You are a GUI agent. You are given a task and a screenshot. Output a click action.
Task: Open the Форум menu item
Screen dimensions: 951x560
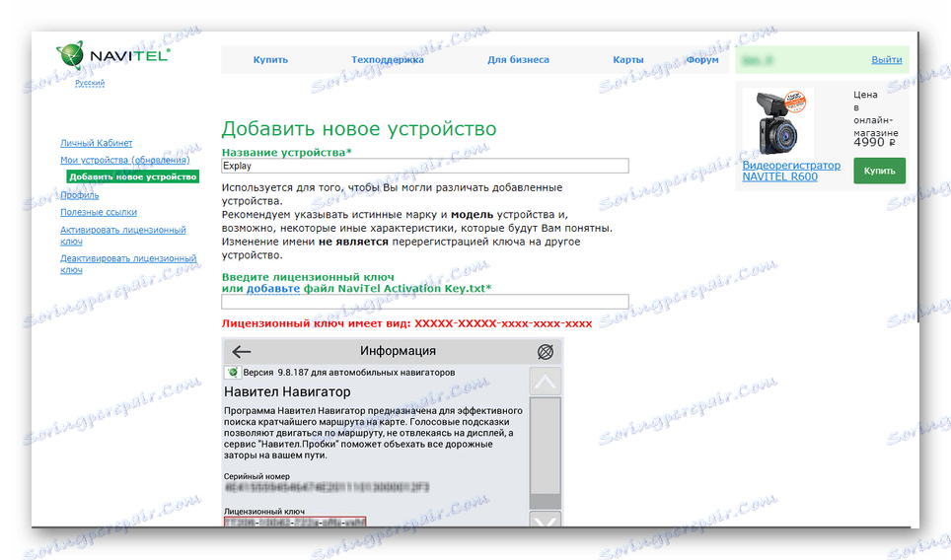[x=702, y=60]
